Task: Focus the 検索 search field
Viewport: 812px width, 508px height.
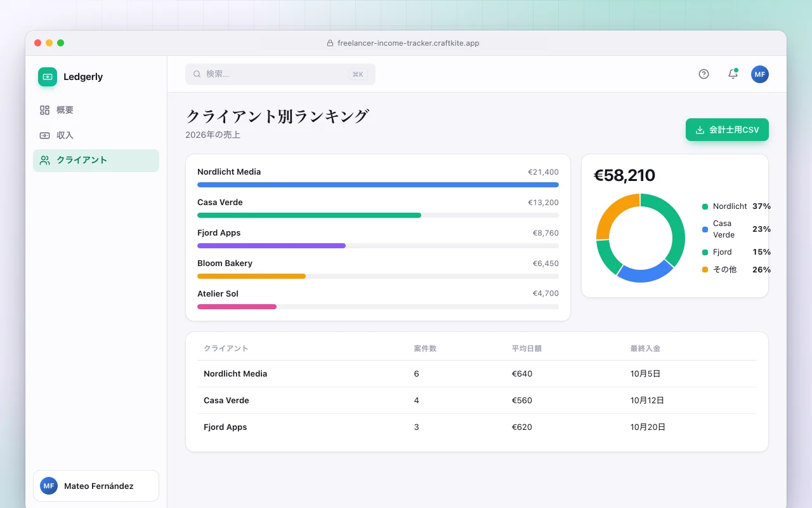Action: [x=280, y=74]
